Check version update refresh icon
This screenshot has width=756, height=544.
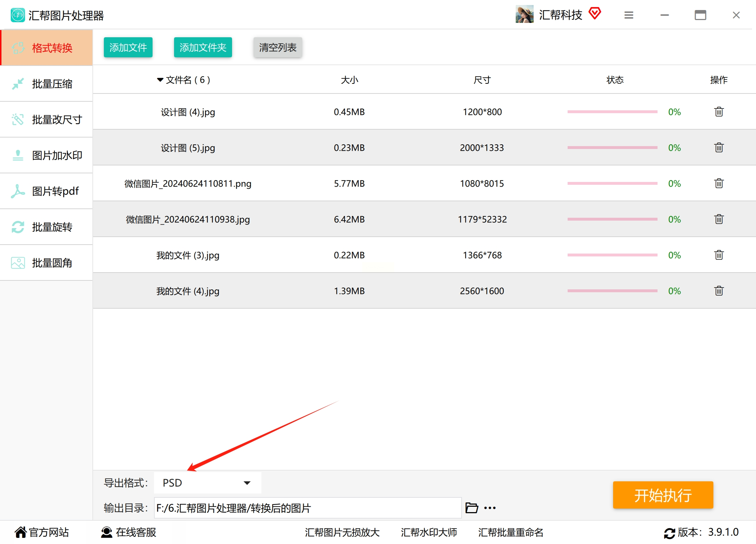669,533
